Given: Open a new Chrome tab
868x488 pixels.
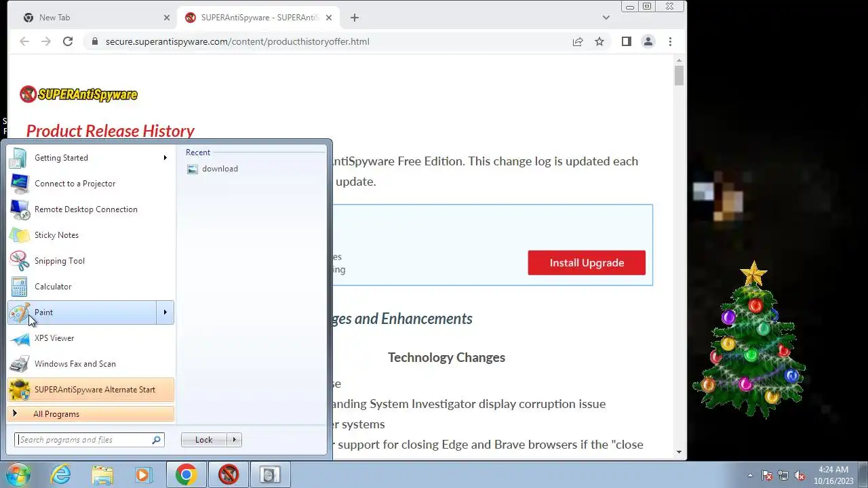Looking at the screenshot, I should click(354, 18).
